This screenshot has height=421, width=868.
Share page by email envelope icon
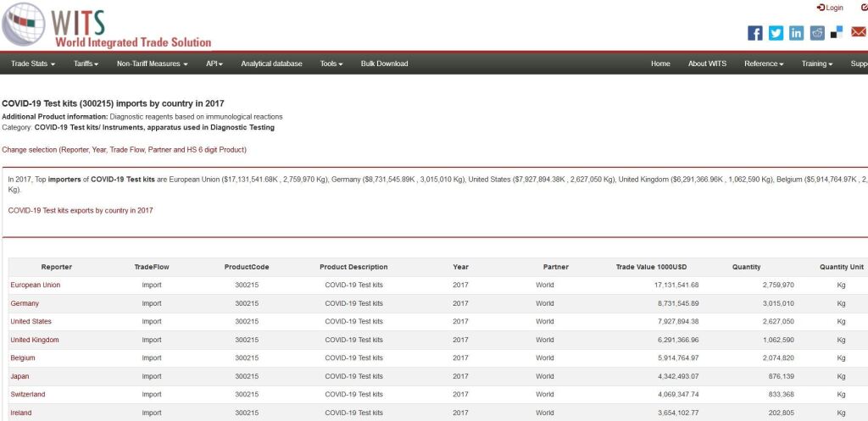pos(858,33)
